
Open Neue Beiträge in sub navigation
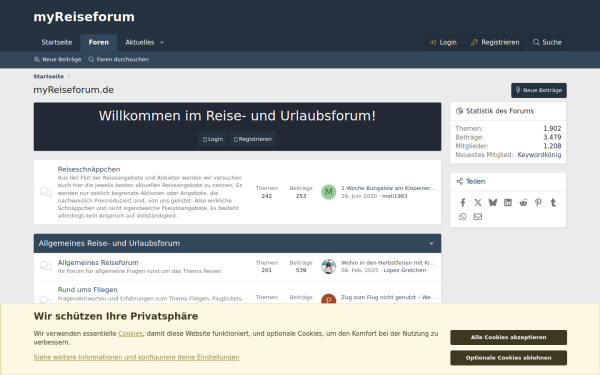(57, 59)
